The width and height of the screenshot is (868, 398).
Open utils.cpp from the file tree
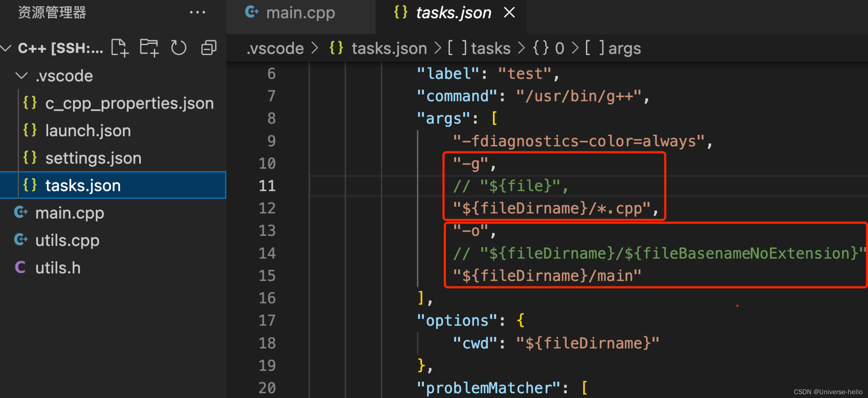(x=67, y=240)
